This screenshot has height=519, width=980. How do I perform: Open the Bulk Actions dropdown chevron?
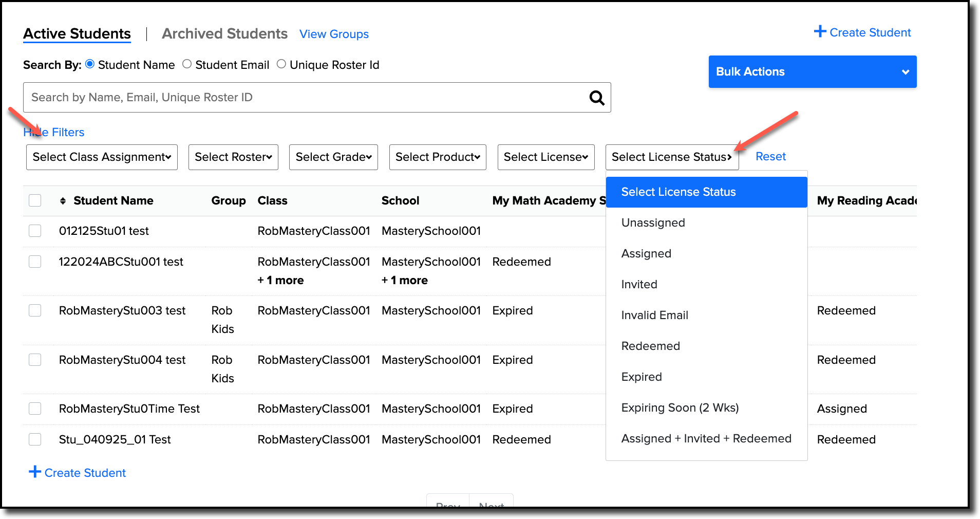click(905, 71)
